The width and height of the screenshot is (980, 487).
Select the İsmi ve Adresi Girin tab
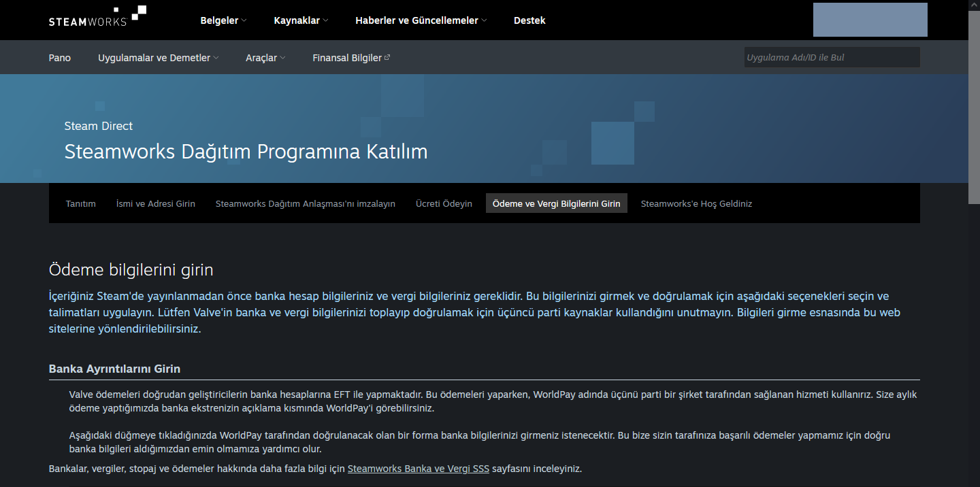[x=156, y=203]
